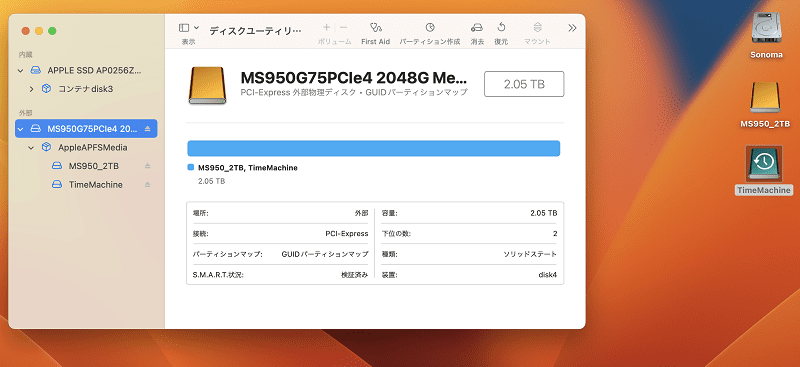This screenshot has height=367, width=800.
Task: Select the TimeMachine drive on the desktop
Action: click(764, 170)
